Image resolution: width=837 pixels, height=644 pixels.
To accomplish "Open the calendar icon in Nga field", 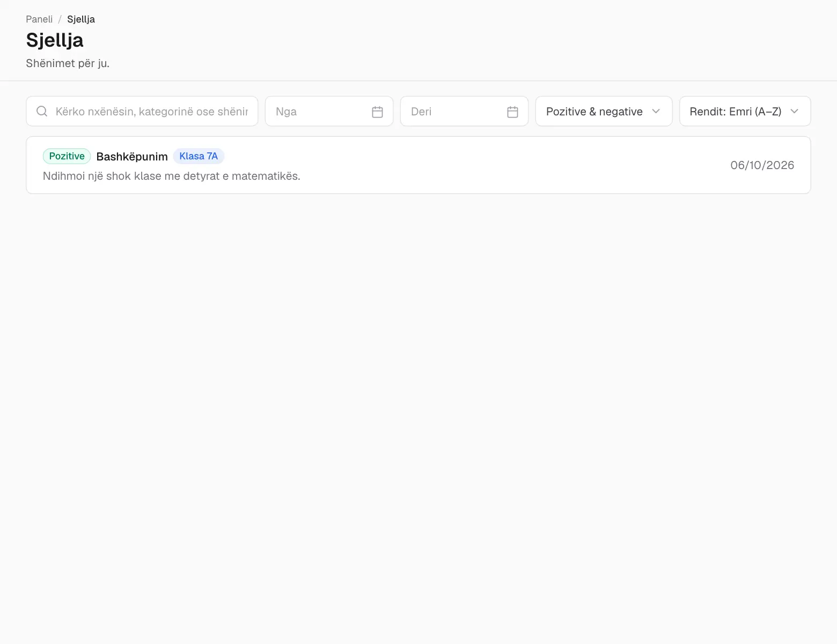I will point(377,112).
